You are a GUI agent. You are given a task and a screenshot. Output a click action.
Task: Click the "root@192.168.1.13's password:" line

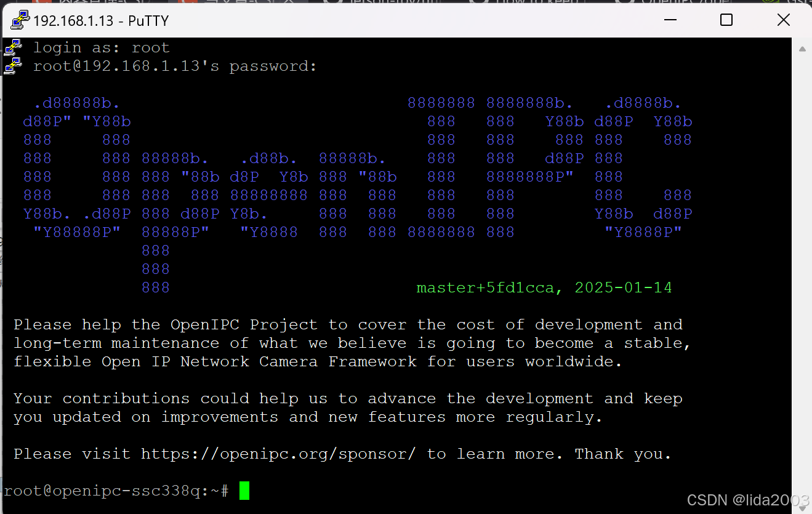(x=175, y=66)
